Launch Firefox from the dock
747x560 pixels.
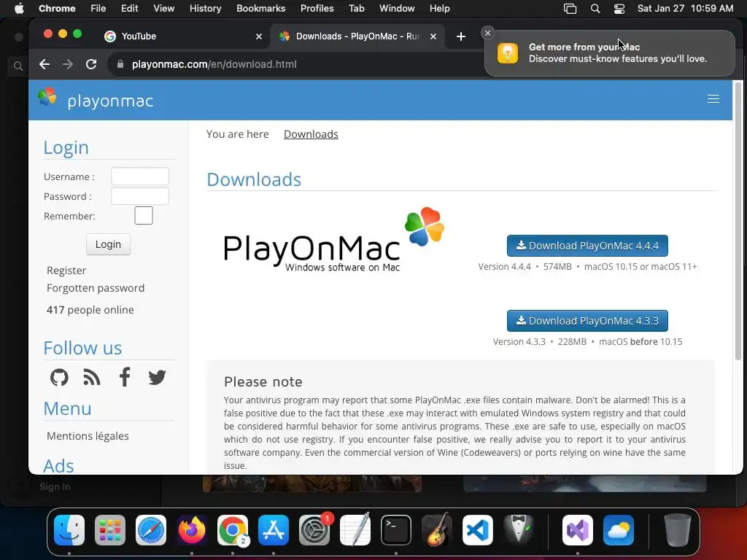click(x=192, y=530)
